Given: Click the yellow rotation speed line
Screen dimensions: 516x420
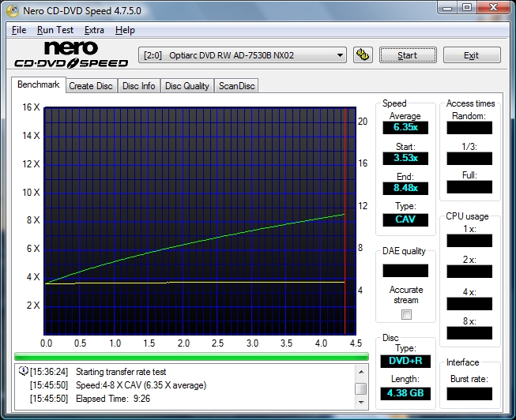Looking at the screenshot, I should [x=195, y=283].
